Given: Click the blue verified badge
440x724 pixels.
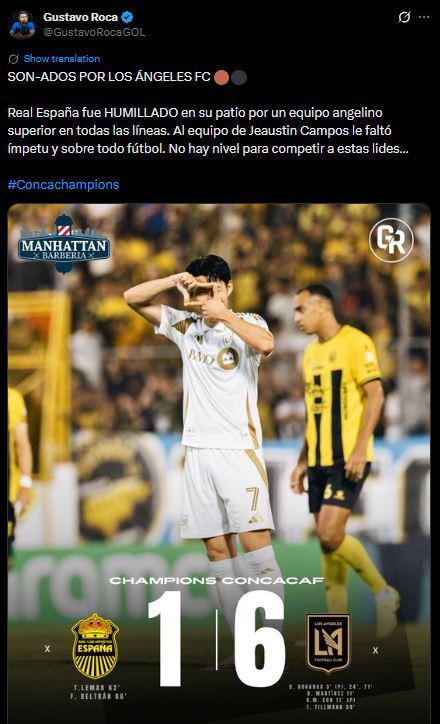Looking at the screenshot, I should [127, 17].
